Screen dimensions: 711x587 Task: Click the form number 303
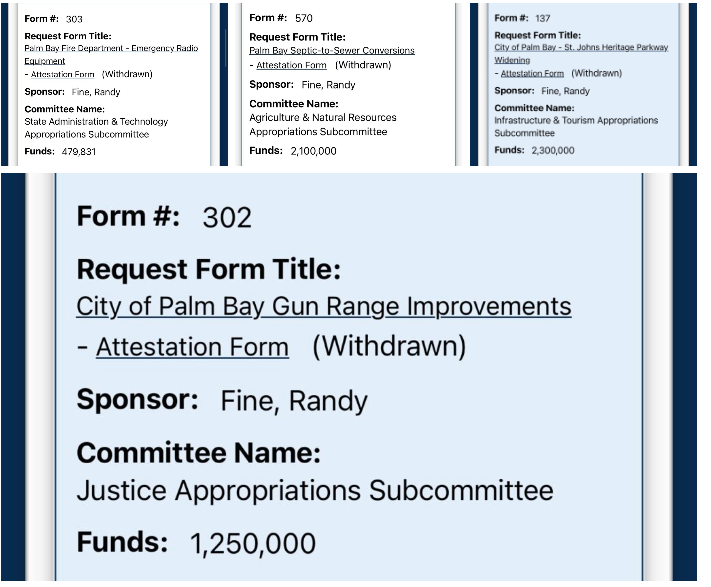tap(74, 19)
